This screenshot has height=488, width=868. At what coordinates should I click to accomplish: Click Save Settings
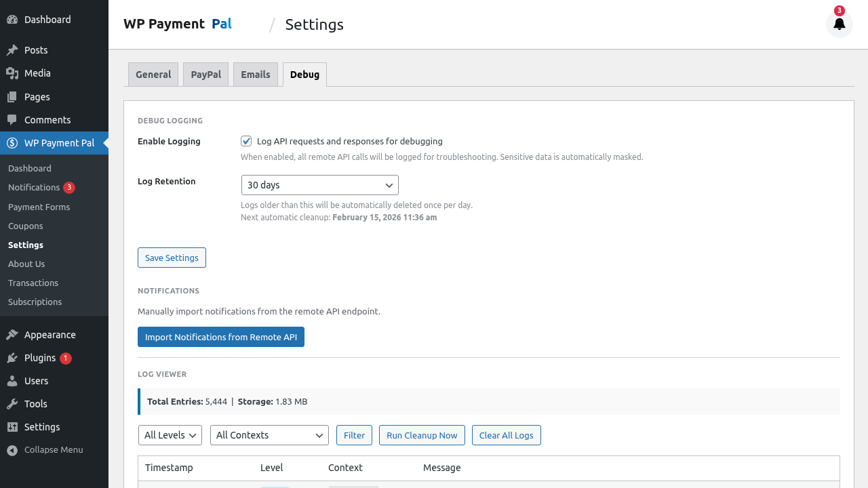[172, 258]
